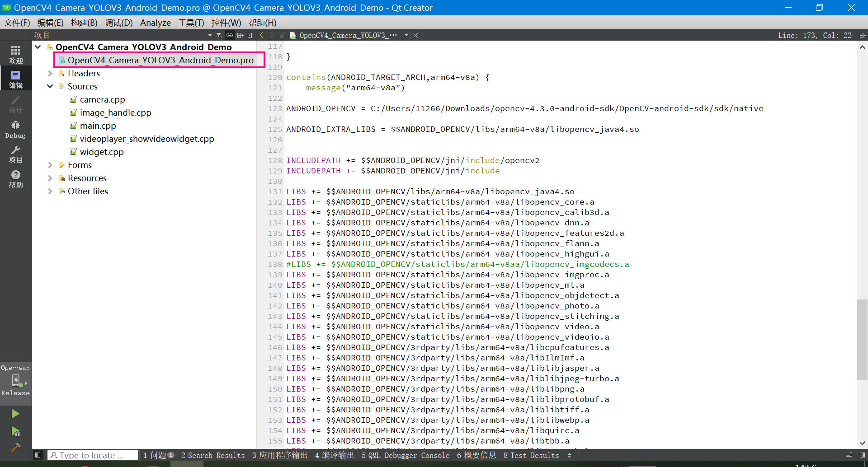Open the 构建(B) menu

point(84,23)
